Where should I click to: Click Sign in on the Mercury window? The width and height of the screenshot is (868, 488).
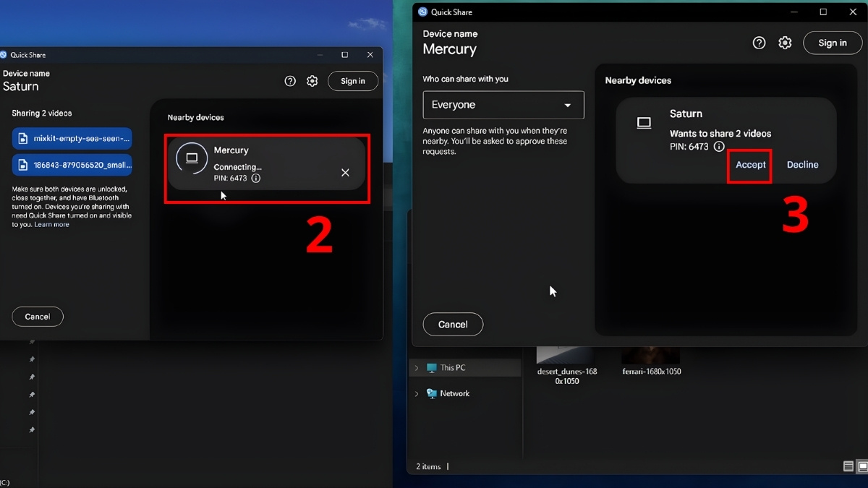[x=833, y=43]
